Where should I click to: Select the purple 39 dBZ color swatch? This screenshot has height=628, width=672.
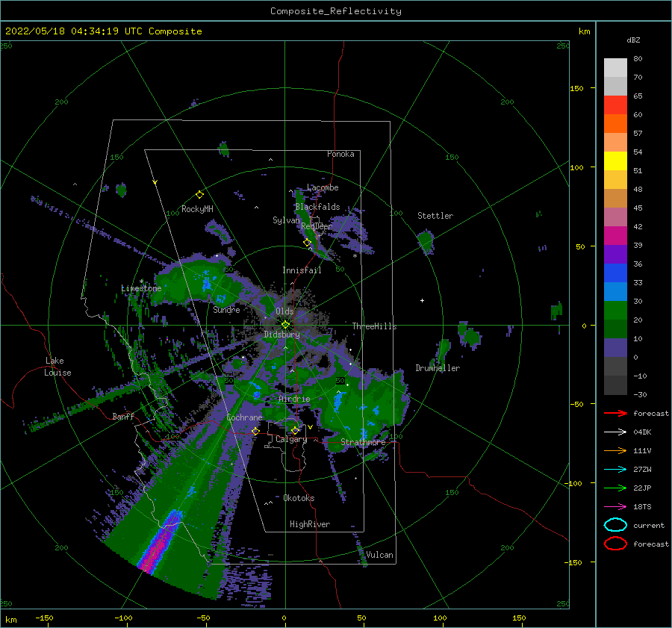[x=615, y=255]
